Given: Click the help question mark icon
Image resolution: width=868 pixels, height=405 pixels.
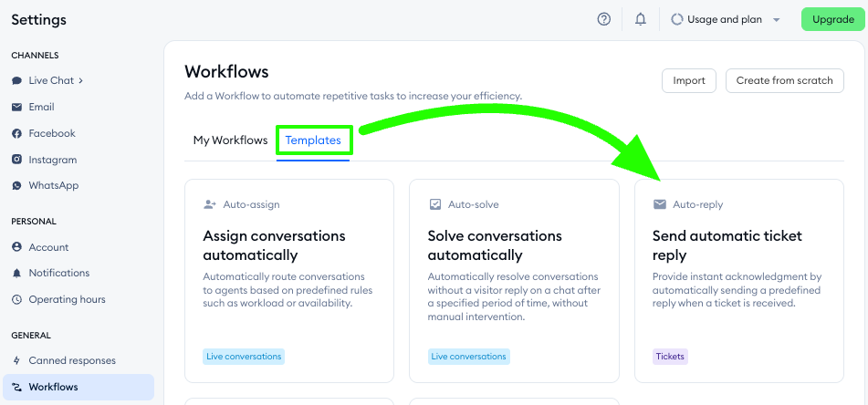Looking at the screenshot, I should (x=603, y=19).
